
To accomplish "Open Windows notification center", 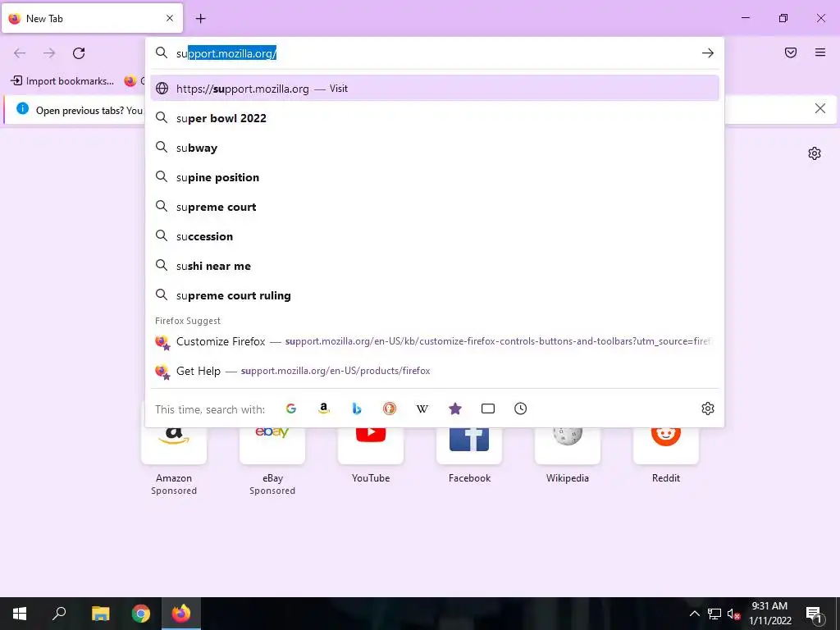I will (814, 614).
